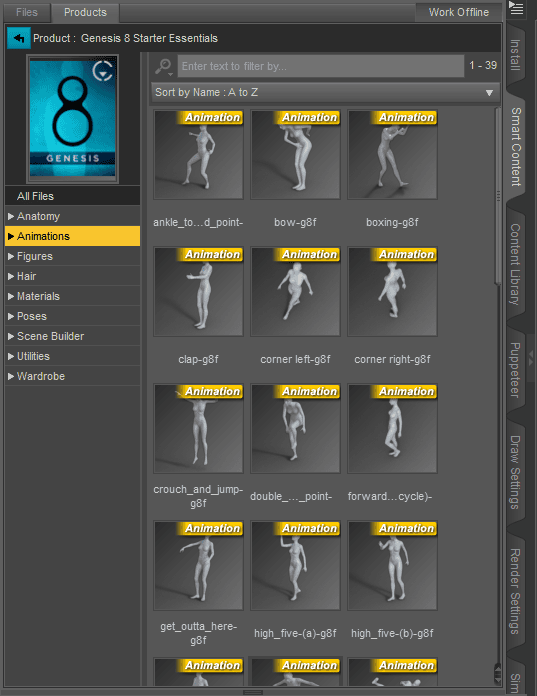Image resolution: width=537 pixels, height=696 pixels.
Task: Open the Sort by Name dropdown
Action: tap(325, 92)
